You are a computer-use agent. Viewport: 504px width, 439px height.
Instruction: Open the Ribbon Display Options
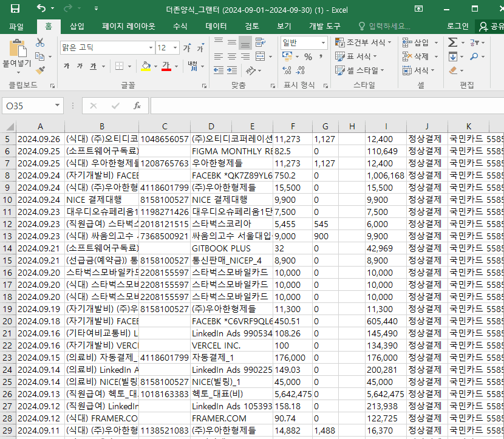(418, 9)
